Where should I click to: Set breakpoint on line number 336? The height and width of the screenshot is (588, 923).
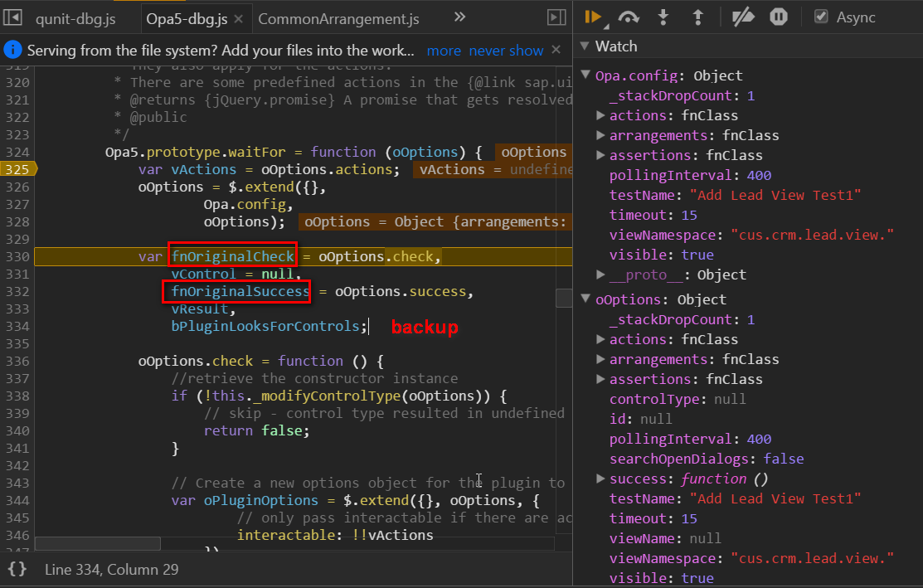(17, 361)
